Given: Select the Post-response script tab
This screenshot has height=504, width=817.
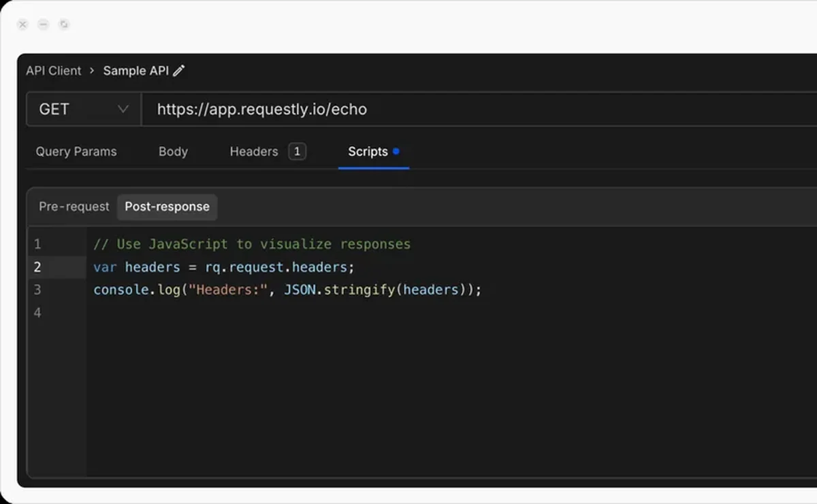Looking at the screenshot, I should pos(167,207).
